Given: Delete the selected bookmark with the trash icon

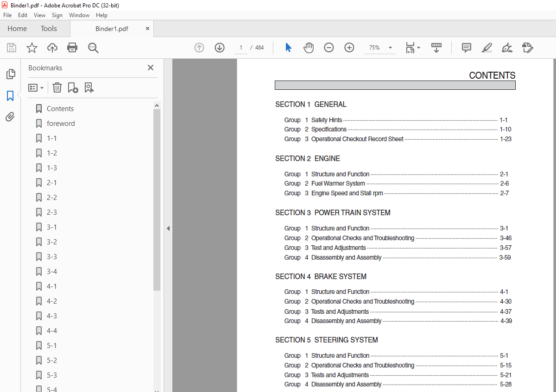Looking at the screenshot, I should 57,87.
